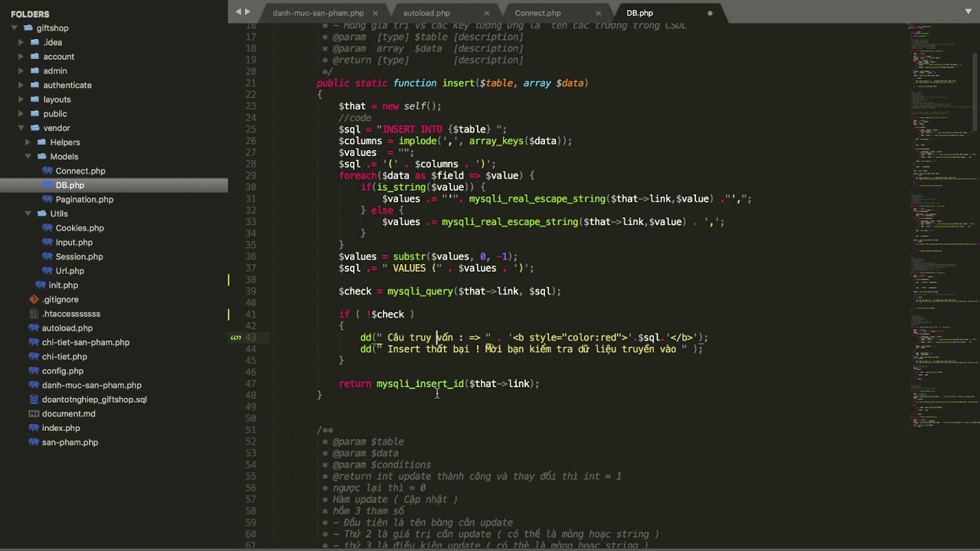Click the document.md markdown icon
980x551 pixels.
click(34, 414)
